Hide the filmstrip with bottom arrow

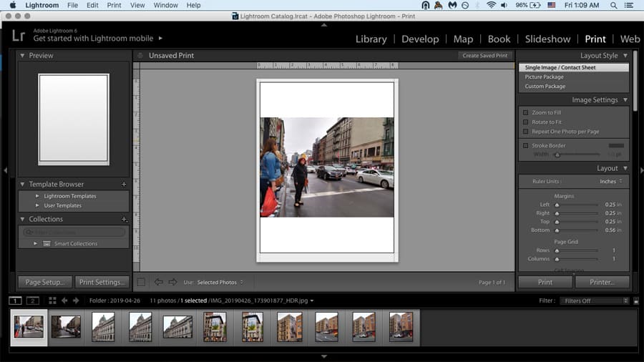pos(324,357)
